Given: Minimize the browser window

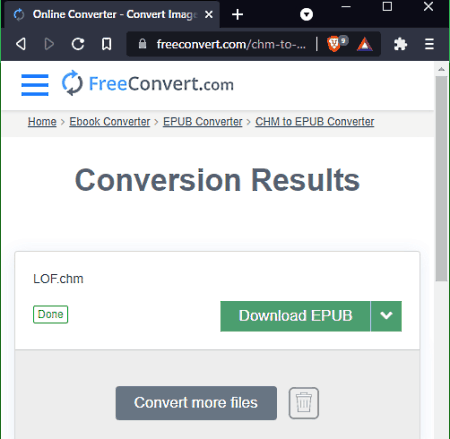Looking at the screenshot, I should click(x=346, y=7).
